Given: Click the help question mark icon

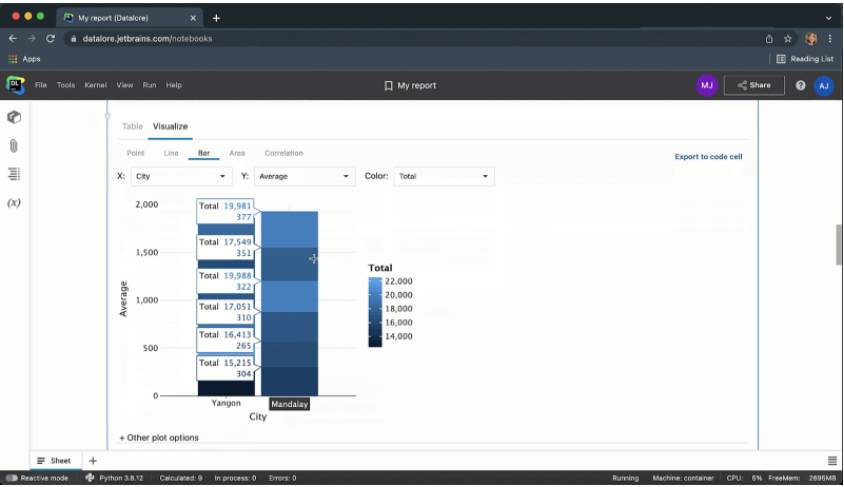Looking at the screenshot, I should click(x=801, y=86).
